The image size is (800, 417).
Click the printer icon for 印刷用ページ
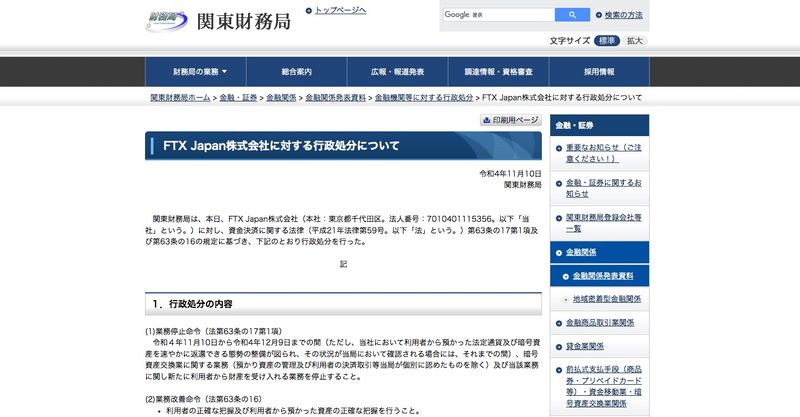pyautogui.click(x=486, y=120)
